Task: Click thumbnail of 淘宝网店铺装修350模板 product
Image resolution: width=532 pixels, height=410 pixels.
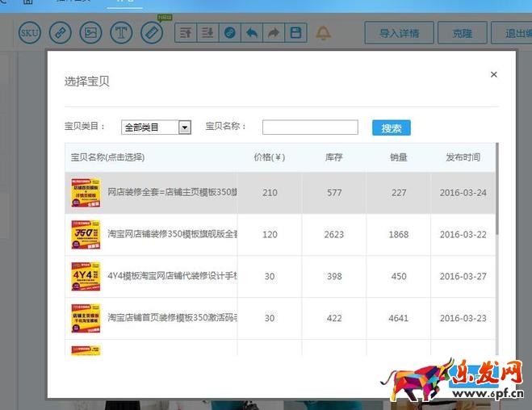Action: [86, 234]
